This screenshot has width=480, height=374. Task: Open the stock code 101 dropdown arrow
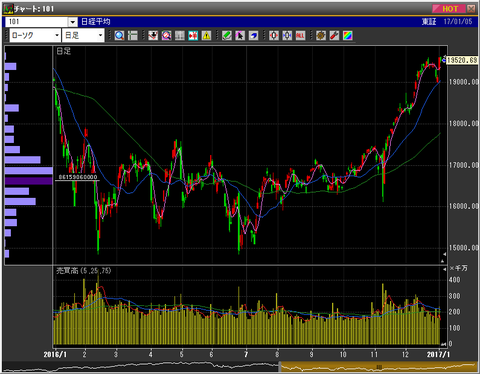pos(73,22)
